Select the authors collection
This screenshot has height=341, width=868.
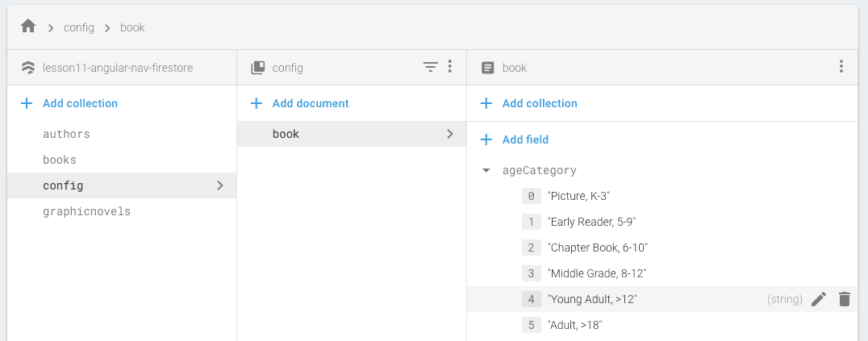coord(66,134)
